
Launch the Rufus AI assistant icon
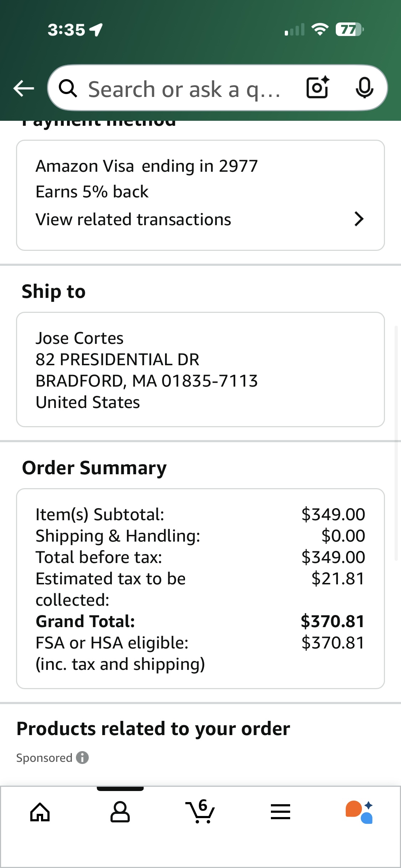tap(359, 812)
